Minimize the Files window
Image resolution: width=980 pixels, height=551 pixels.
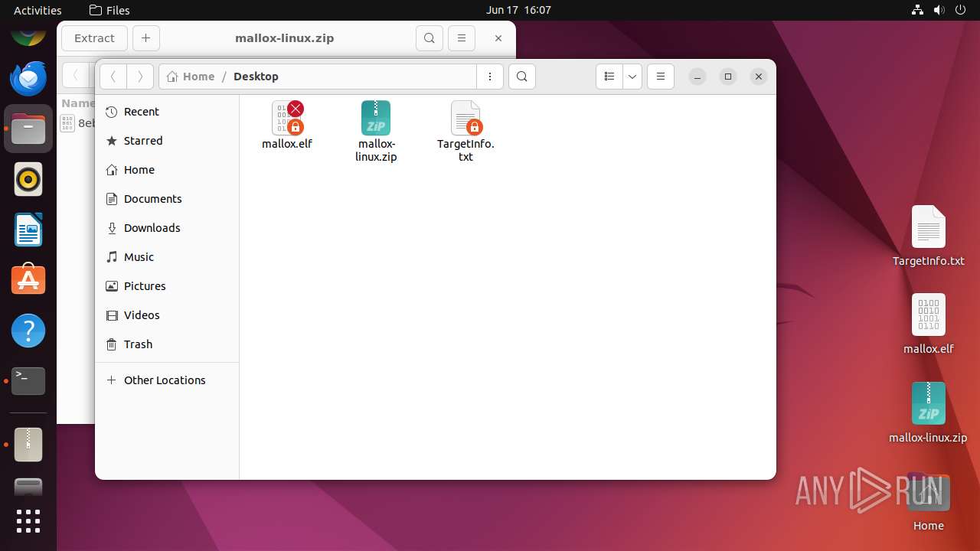point(697,77)
